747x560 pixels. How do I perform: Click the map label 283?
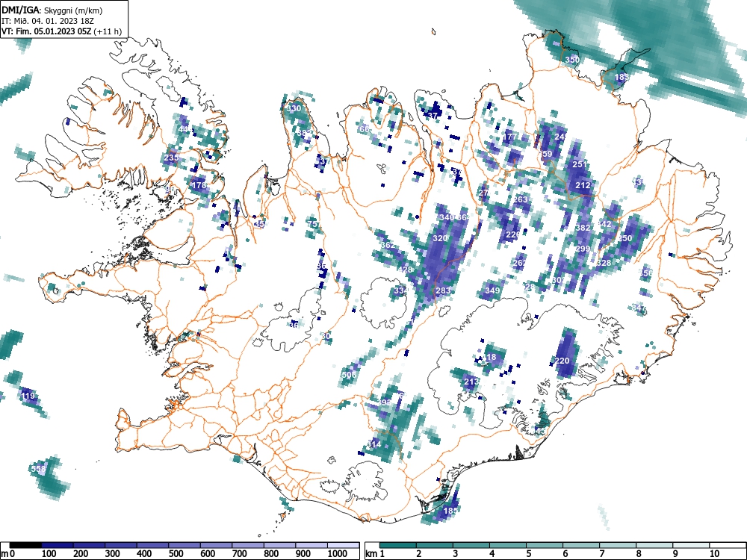(443, 290)
